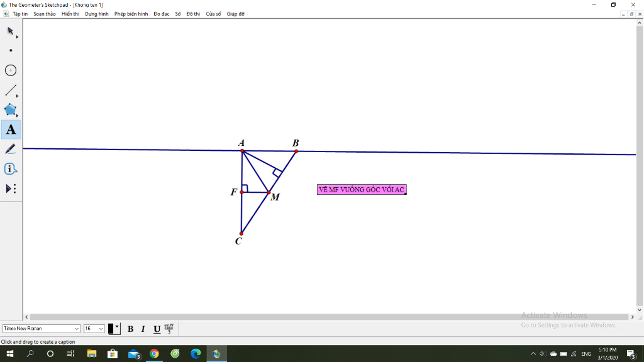Toggle Bold text formatting

point(130,329)
